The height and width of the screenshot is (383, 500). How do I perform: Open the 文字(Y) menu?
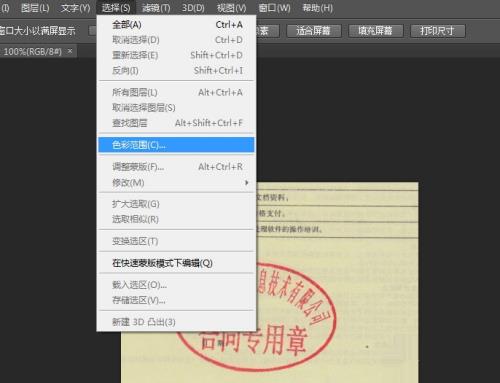tap(75, 8)
